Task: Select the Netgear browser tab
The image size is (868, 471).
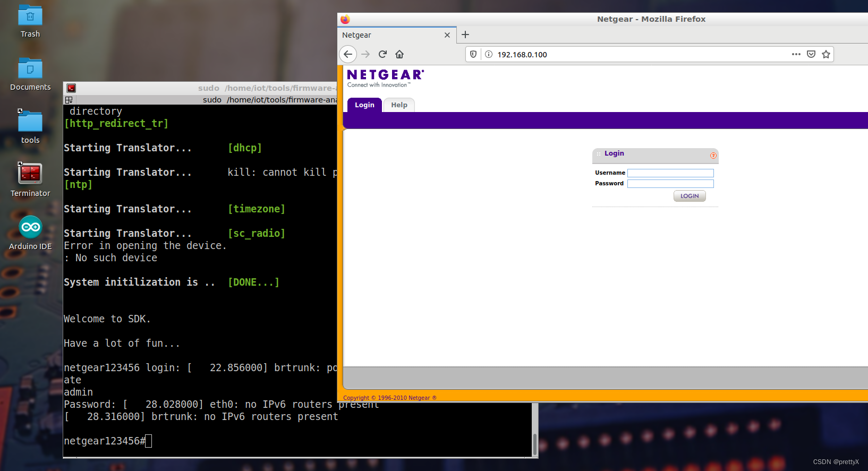Action: click(397, 35)
